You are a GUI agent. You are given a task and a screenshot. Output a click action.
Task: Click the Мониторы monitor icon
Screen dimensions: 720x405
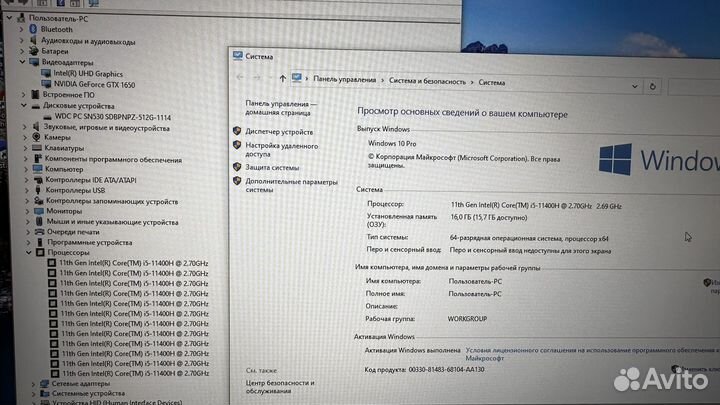pyautogui.click(x=39, y=211)
